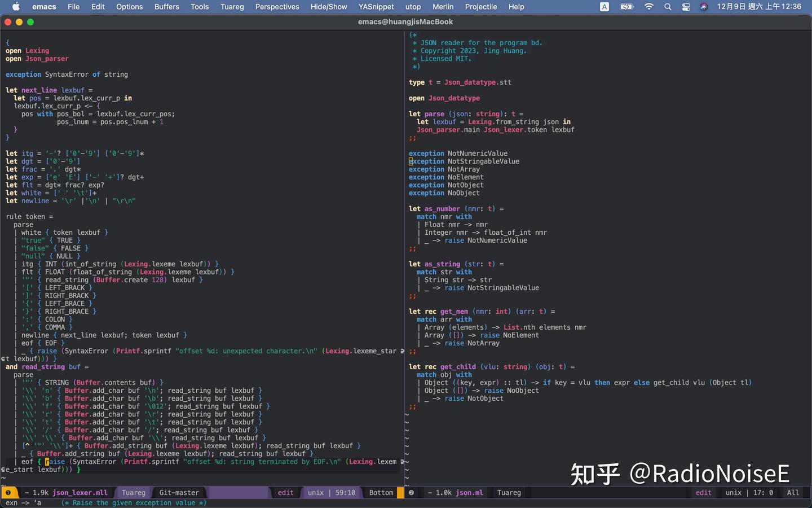Screen dimensions: 812x508
Task: Open the Hide/Show menu
Action: 328,7
